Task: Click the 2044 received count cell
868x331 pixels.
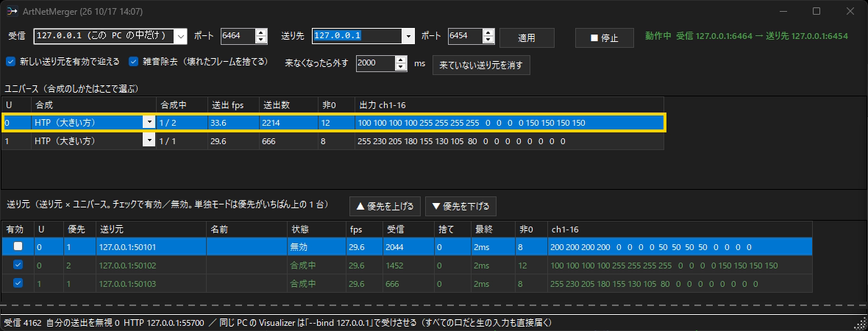Action: click(x=409, y=247)
